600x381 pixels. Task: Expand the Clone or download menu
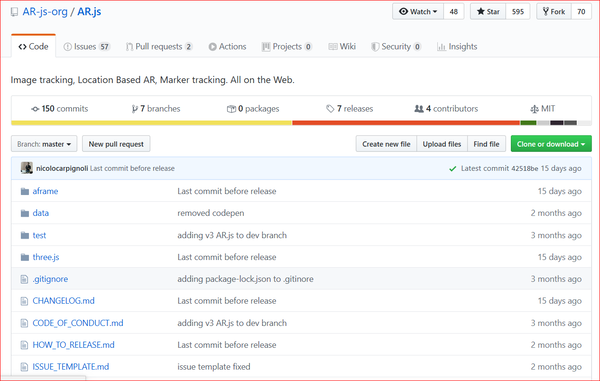551,144
